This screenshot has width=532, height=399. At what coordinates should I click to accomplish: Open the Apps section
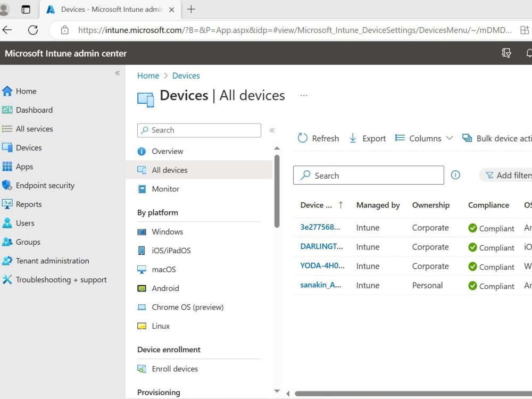25,167
